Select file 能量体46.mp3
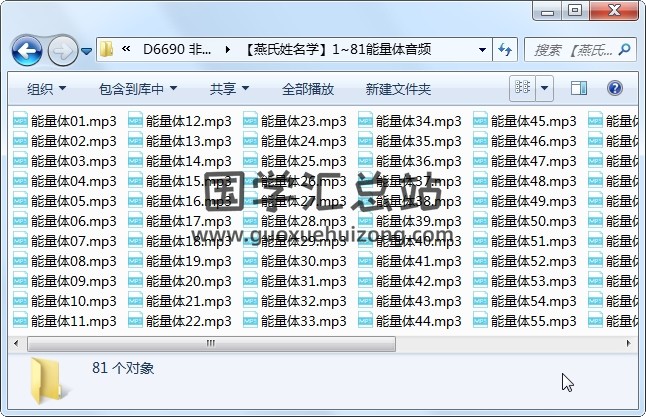The height and width of the screenshot is (417, 646). pos(524,141)
